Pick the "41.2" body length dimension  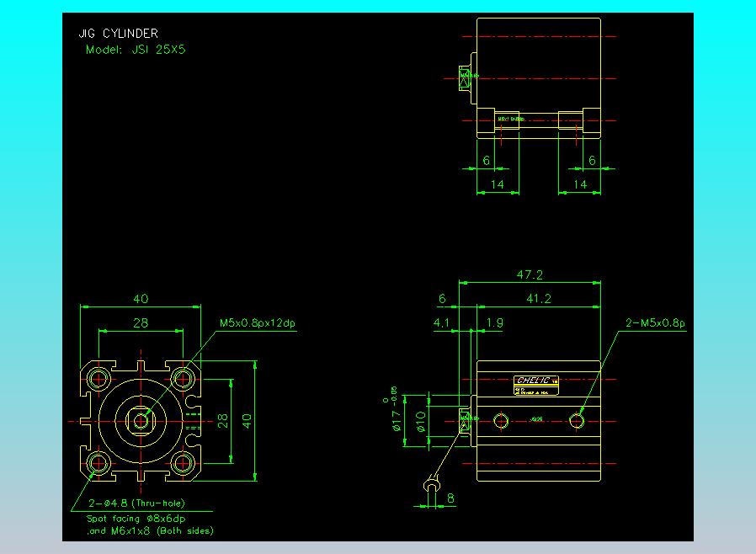(x=539, y=298)
